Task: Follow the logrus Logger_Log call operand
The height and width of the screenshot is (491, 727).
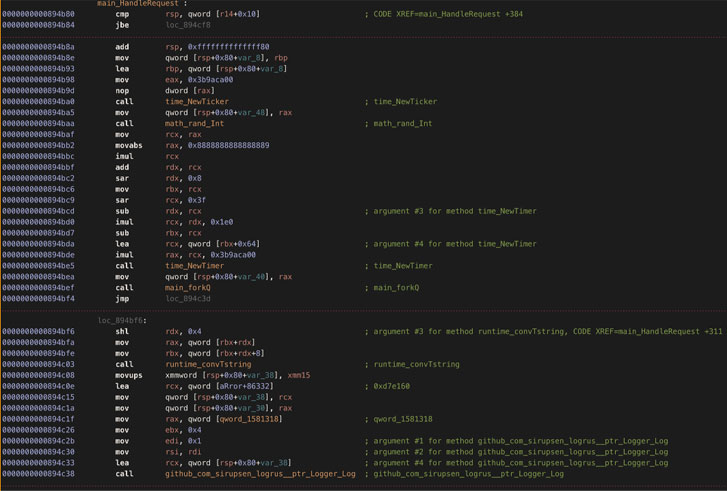Action: pos(260,474)
